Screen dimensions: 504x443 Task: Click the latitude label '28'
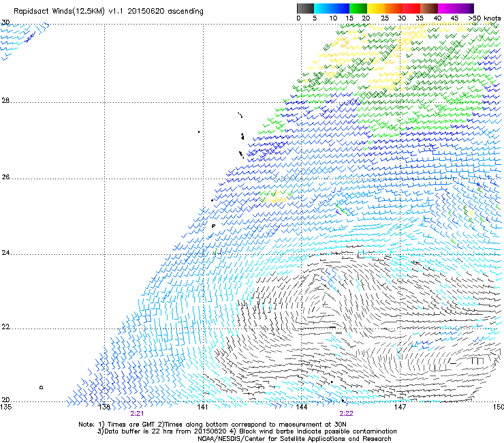pyautogui.click(x=5, y=100)
